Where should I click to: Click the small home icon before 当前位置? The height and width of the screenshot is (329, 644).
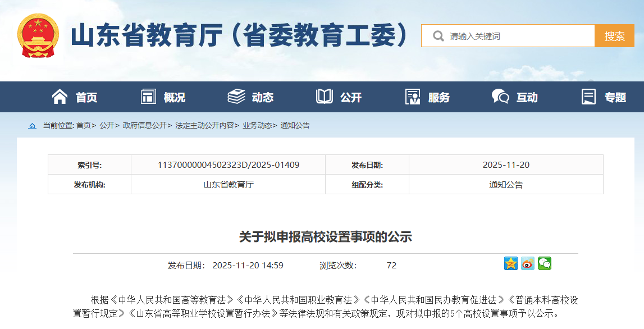click(x=32, y=126)
